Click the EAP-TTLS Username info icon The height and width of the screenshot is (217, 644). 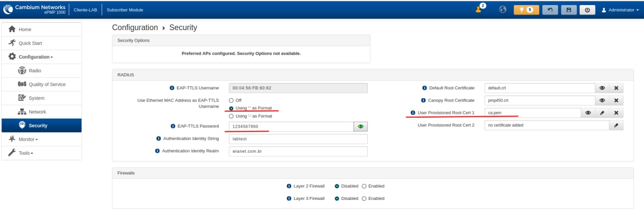(172, 88)
